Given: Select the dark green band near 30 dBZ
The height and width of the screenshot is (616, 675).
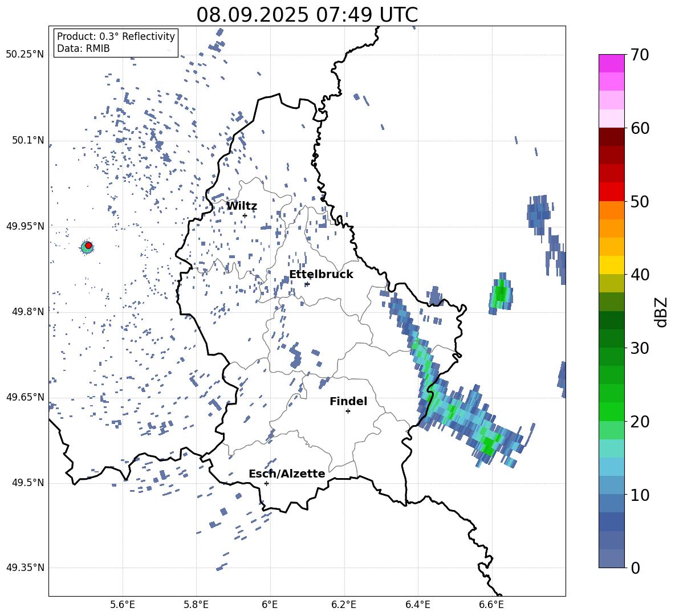Looking at the screenshot, I should [x=612, y=338].
